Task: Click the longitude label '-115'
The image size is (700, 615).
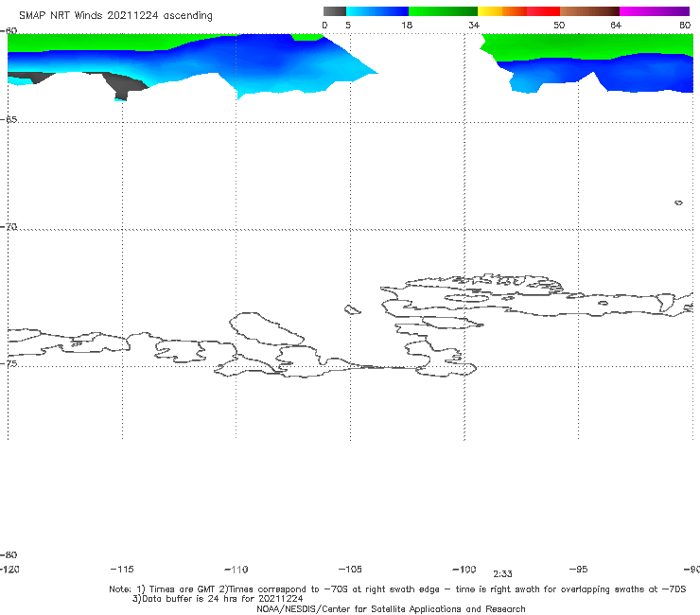Action: click(x=122, y=570)
